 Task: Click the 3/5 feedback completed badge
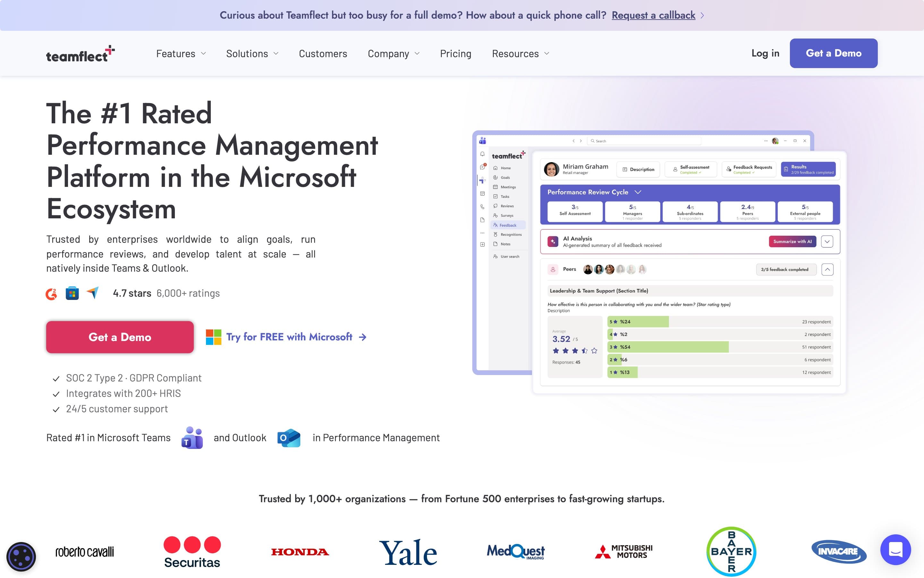pos(786,269)
